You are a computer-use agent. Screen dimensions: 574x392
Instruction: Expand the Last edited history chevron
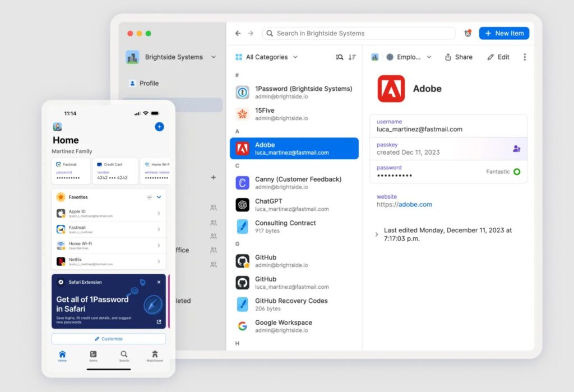pyautogui.click(x=377, y=234)
